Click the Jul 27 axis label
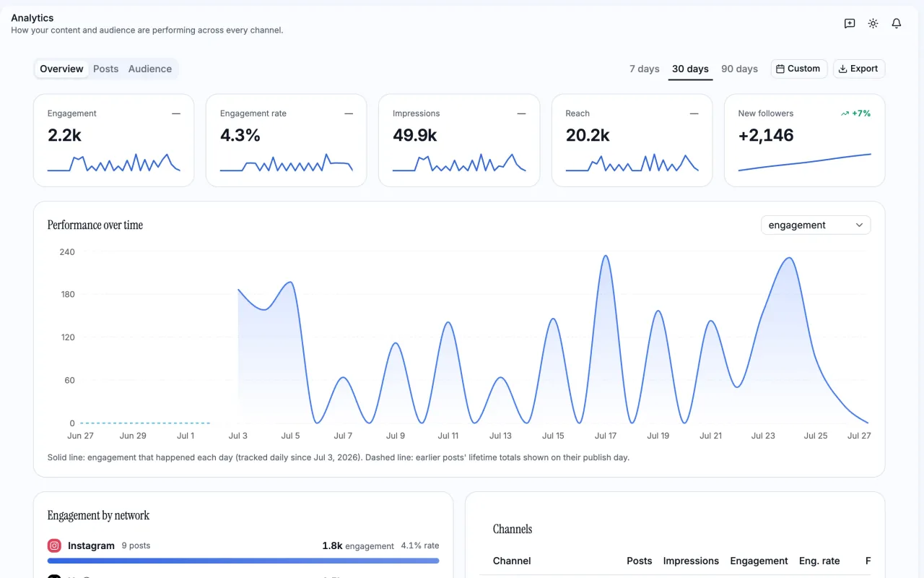Screen dimensions: 924x578 click(859, 436)
